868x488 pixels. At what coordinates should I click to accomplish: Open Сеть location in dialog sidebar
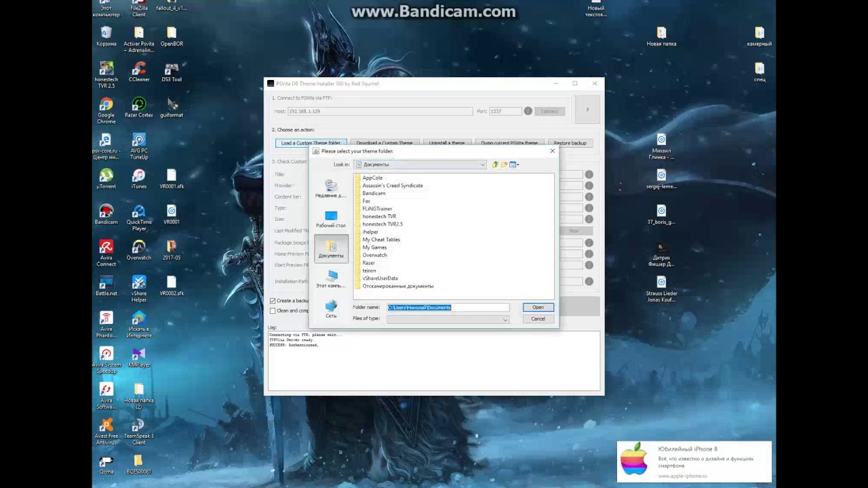pos(331,309)
